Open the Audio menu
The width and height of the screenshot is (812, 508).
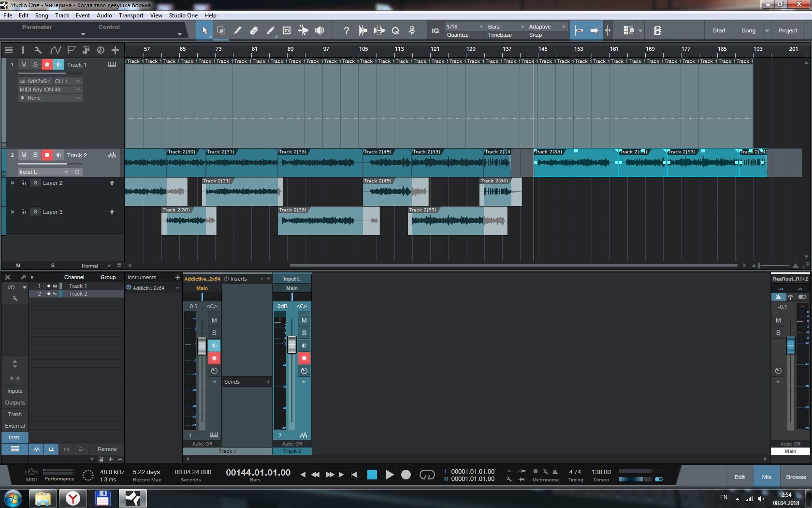(104, 15)
